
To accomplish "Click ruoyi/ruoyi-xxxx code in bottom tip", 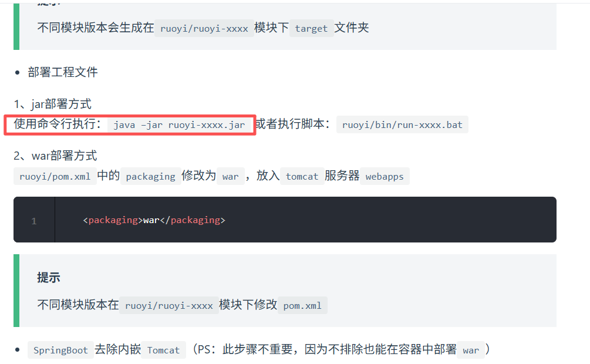I will (169, 305).
